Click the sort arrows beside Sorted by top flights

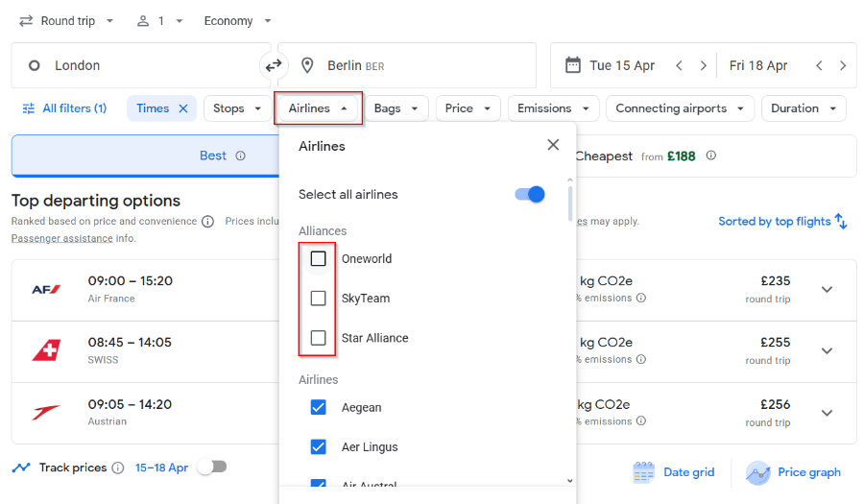coord(841,222)
